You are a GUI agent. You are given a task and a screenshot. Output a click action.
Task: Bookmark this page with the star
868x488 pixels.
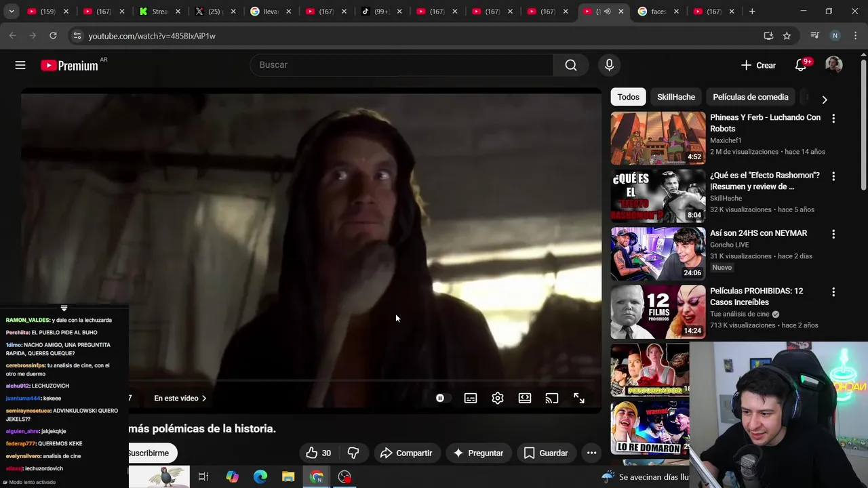pyautogui.click(x=787, y=36)
